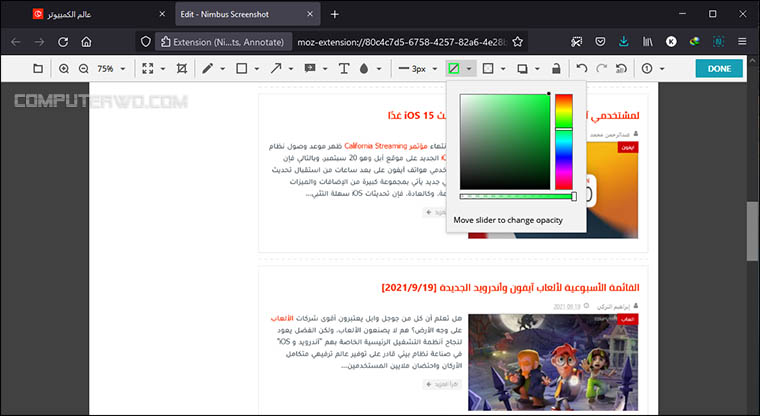
Task: Open the Firefox downloads panel
Action: click(x=624, y=42)
